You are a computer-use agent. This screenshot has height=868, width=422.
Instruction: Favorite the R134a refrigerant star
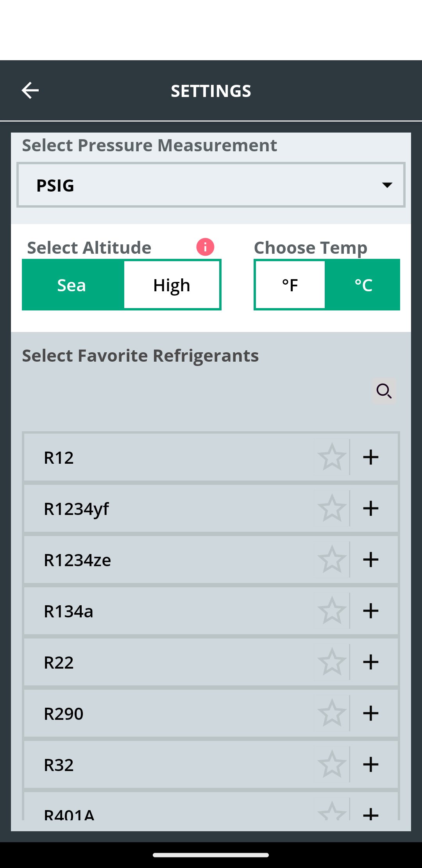point(332,611)
